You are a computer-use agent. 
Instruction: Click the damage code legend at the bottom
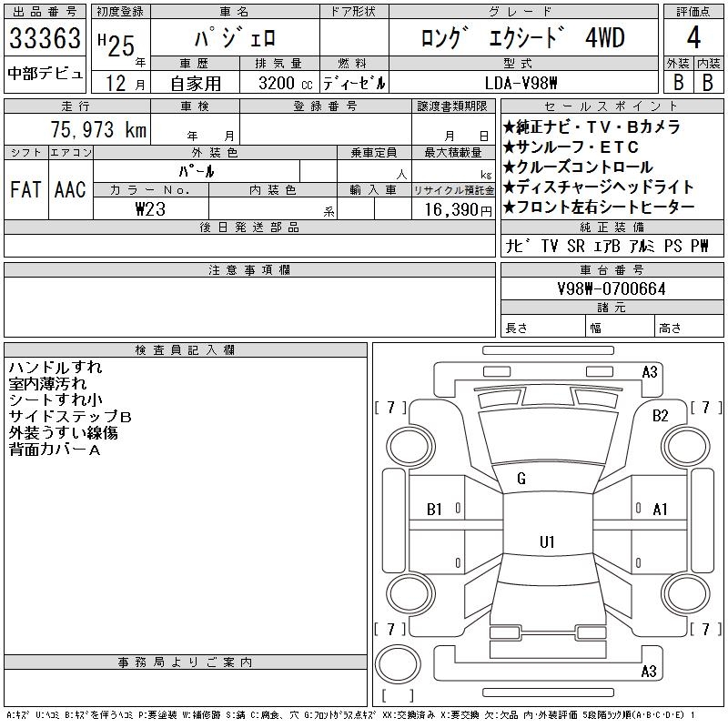pyautogui.click(x=350, y=715)
